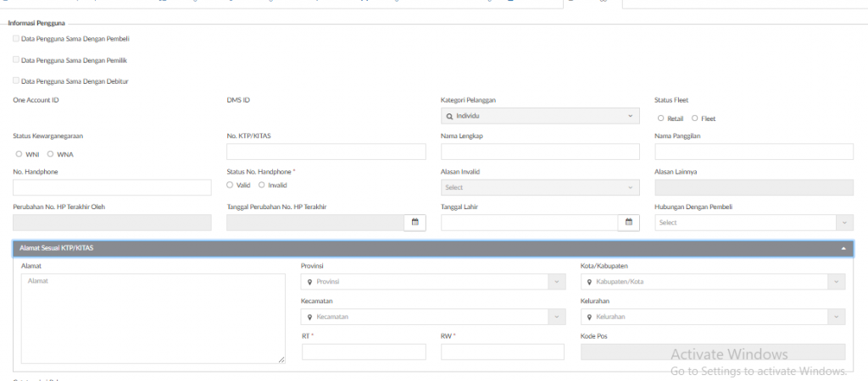
Task: Expand the Kabupaten/Kota dropdown
Action: (x=712, y=282)
